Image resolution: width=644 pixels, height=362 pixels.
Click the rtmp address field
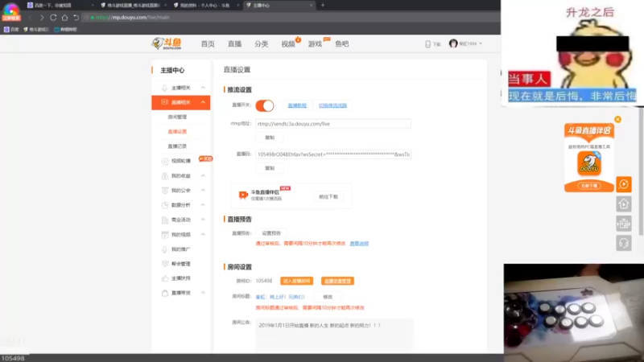click(x=333, y=124)
